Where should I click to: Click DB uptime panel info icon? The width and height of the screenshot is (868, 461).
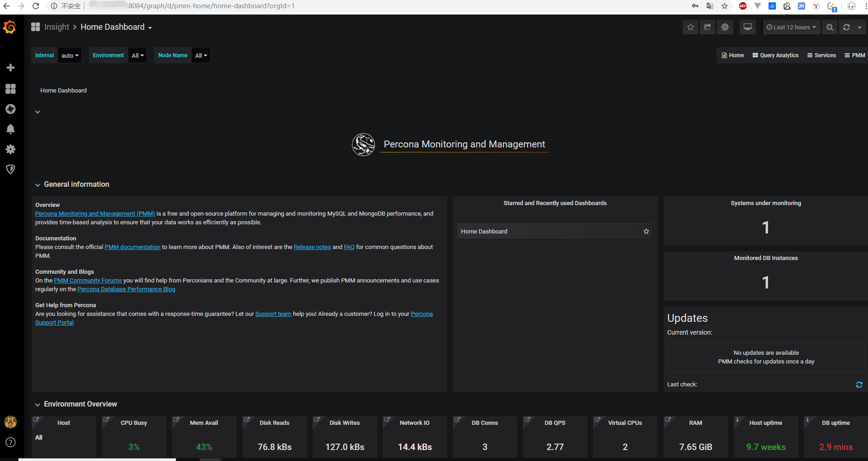807,419
